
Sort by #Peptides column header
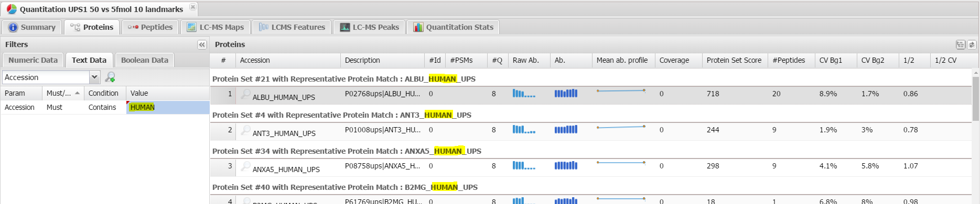(x=791, y=60)
